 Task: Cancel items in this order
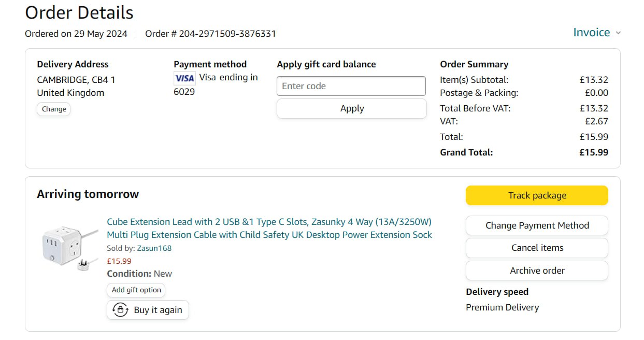coord(537,248)
